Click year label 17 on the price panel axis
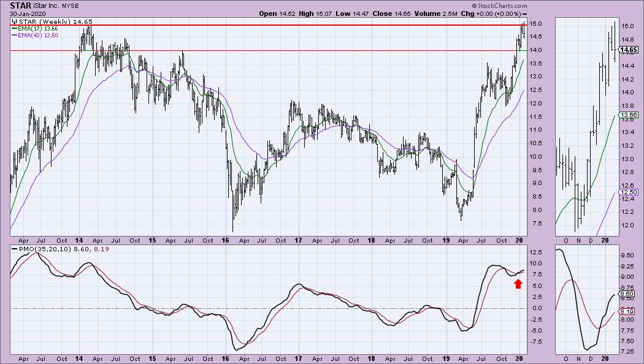The image size is (644, 364). [x=297, y=240]
